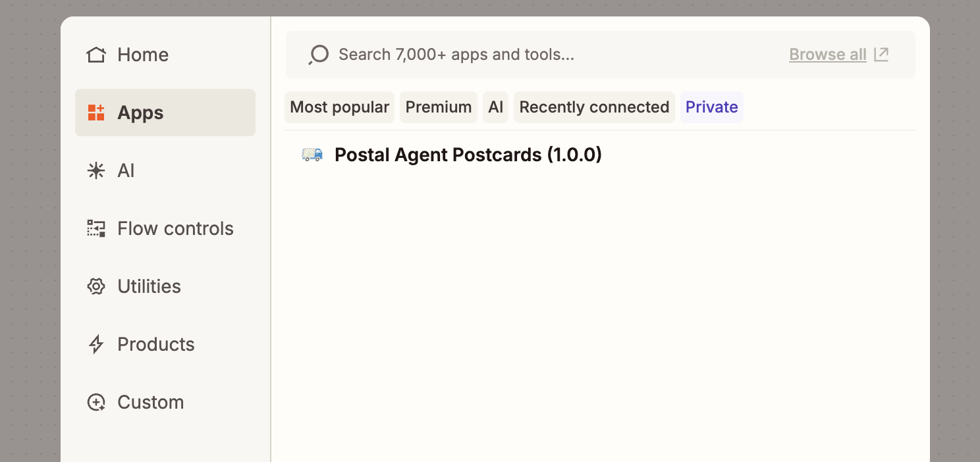980x462 pixels.
Task: Show the AI filter tab
Action: (496, 107)
